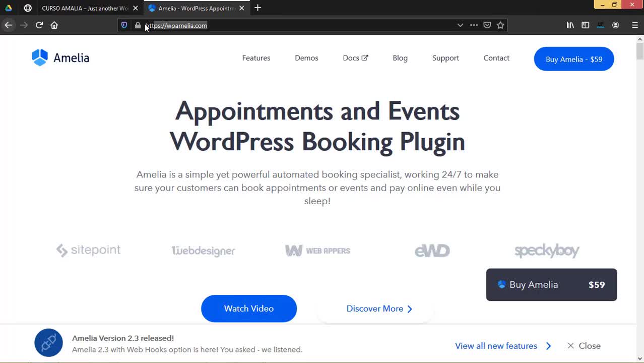This screenshot has width=644, height=363.
Task: Go back to the previous page
Action: coord(9,25)
